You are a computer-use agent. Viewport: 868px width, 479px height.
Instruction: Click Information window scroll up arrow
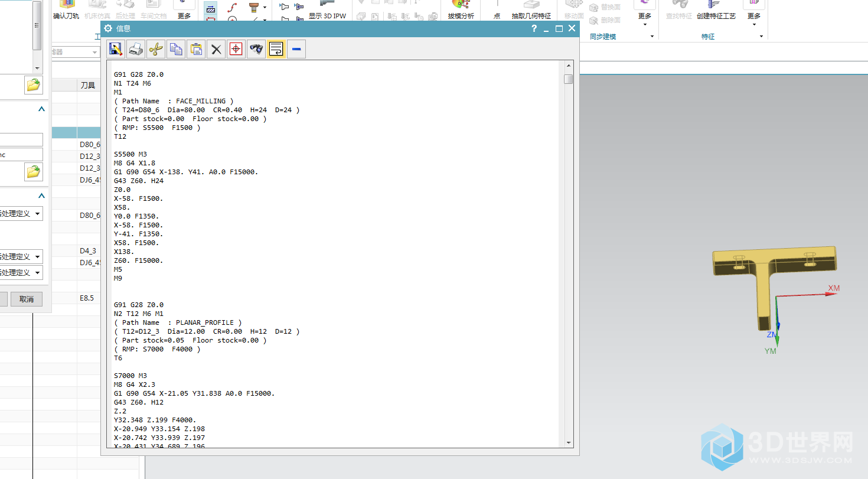click(x=569, y=66)
